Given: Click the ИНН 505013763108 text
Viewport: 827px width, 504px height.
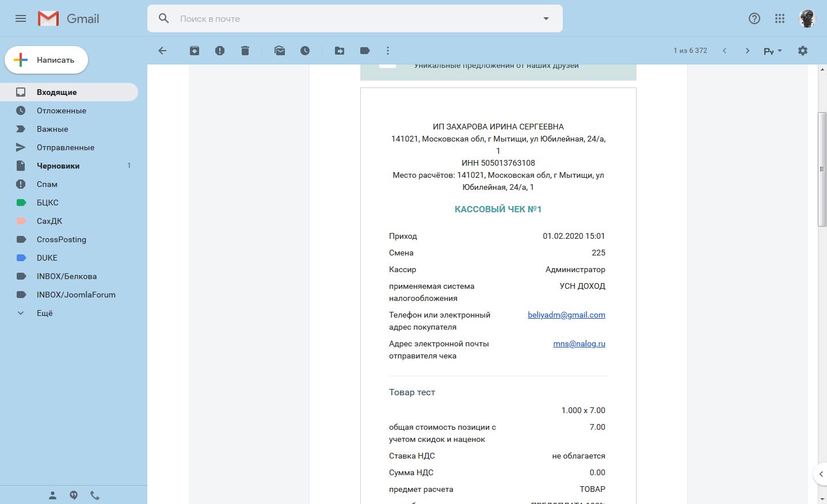Looking at the screenshot, I should click(x=498, y=163).
